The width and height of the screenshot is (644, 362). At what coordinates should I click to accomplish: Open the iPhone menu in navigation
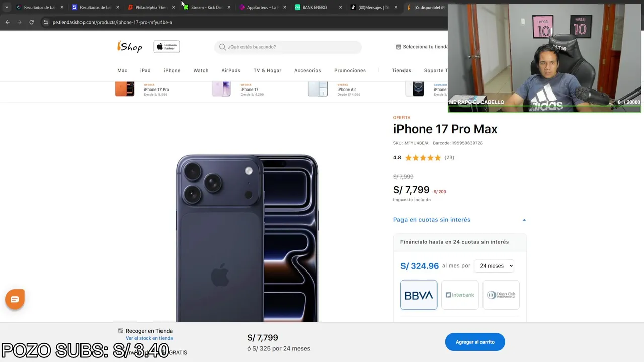click(172, 70)
